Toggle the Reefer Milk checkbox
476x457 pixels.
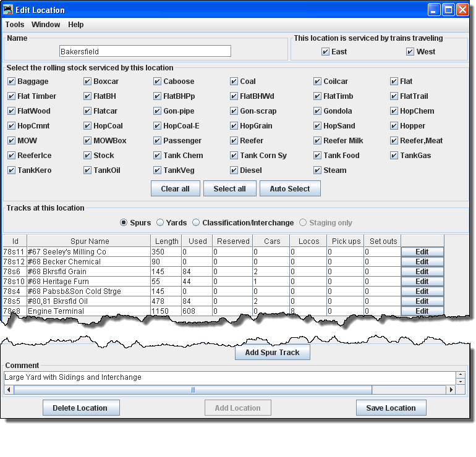tap(317, 141)
